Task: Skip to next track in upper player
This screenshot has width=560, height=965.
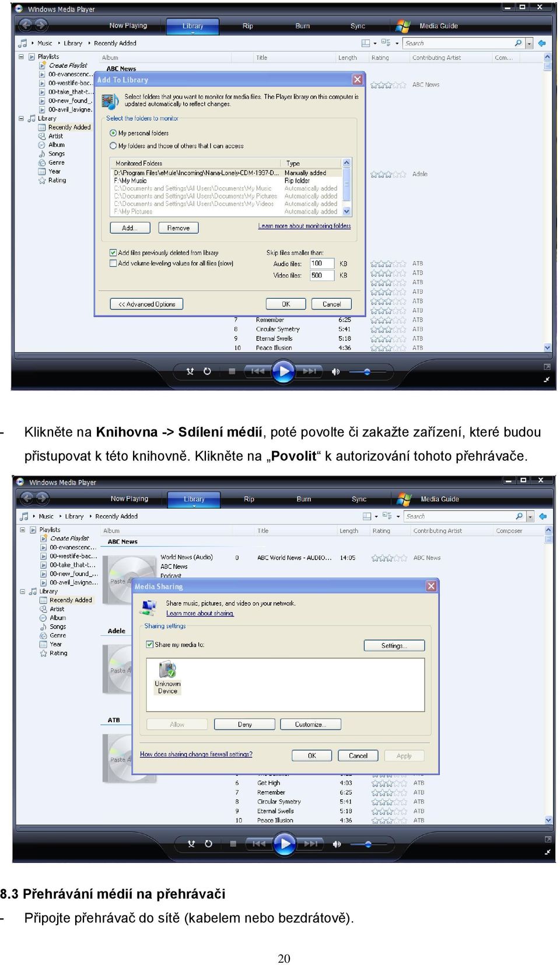Action: [x=309, y=371]
